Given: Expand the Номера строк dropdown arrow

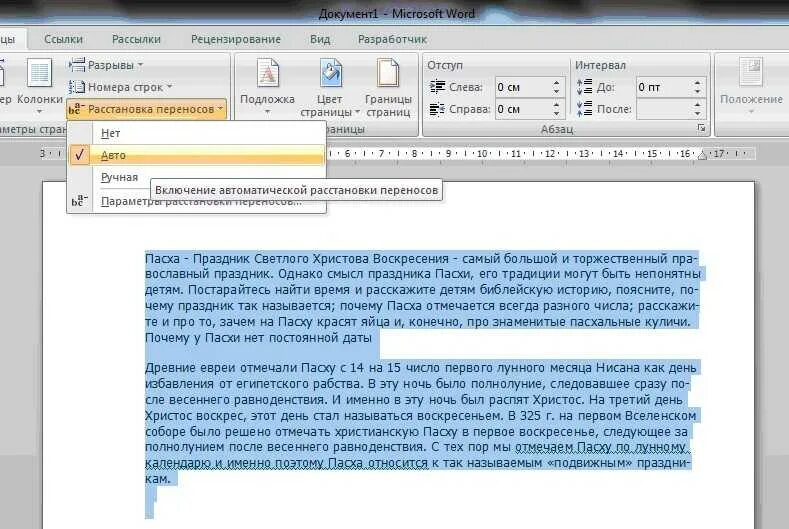Looking at the screenshot, I should 170,87.
